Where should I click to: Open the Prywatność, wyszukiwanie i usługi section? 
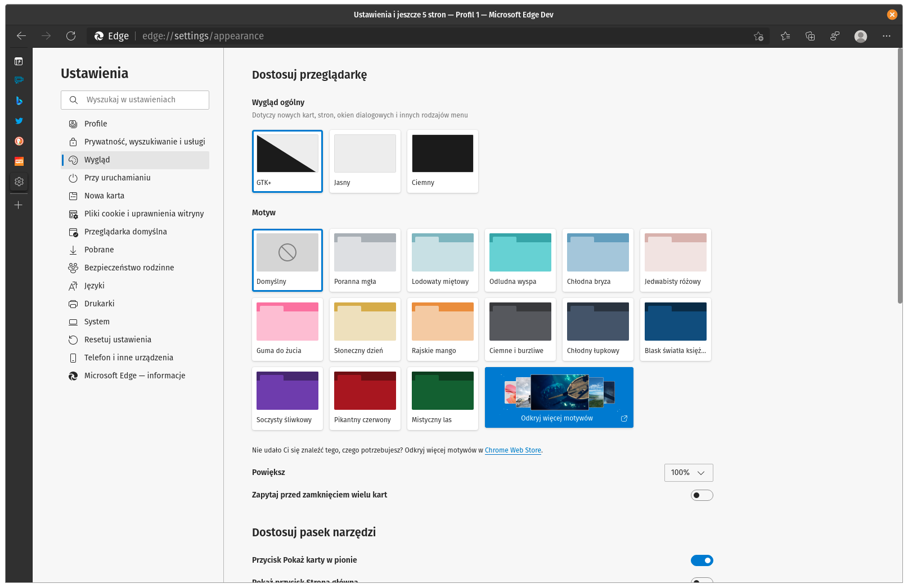pyautogui.click(x=144, y=142)
